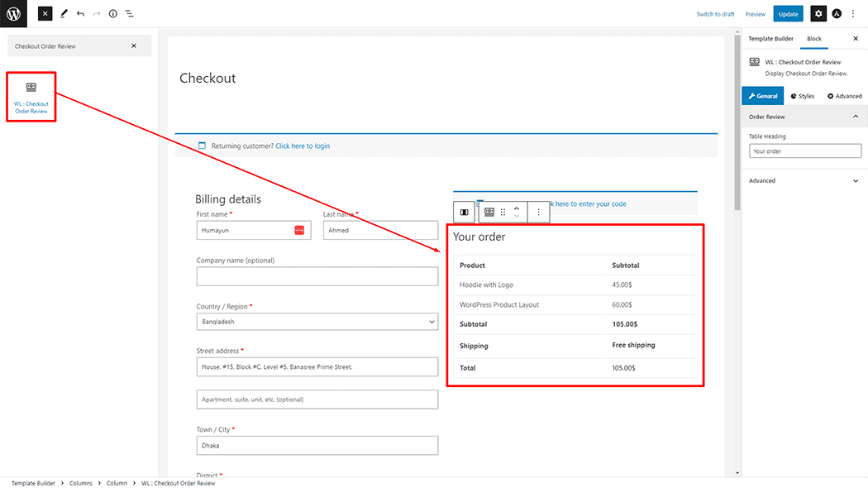The height and width of the screenshot is (488, 868).
Task: Open block toolbar three-dot options
Action: 538,213
